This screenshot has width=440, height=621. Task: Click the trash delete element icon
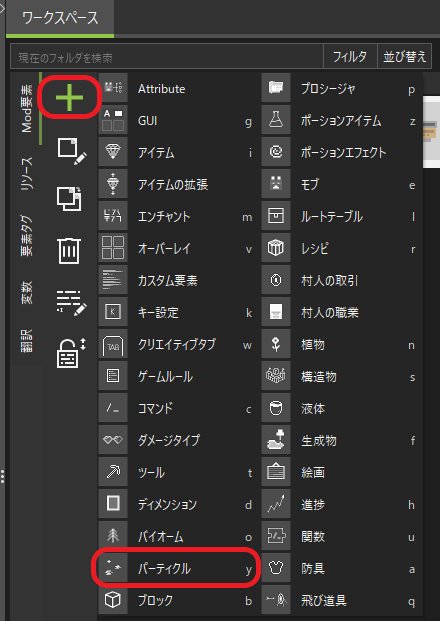[69, 250]
